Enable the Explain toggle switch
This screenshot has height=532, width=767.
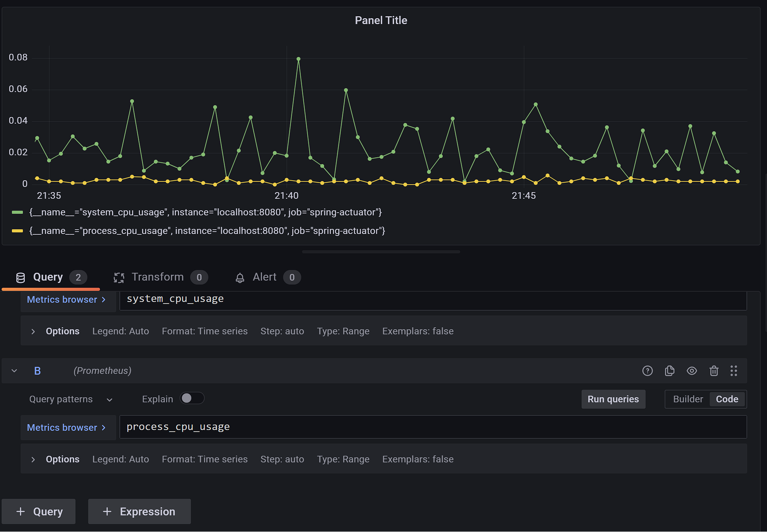click(192, 398)
